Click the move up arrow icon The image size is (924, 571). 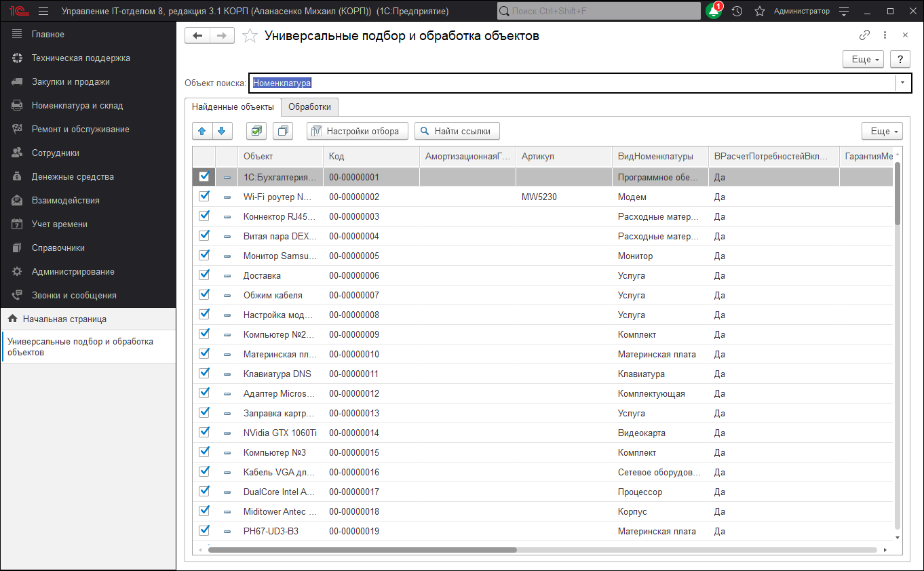202,131
